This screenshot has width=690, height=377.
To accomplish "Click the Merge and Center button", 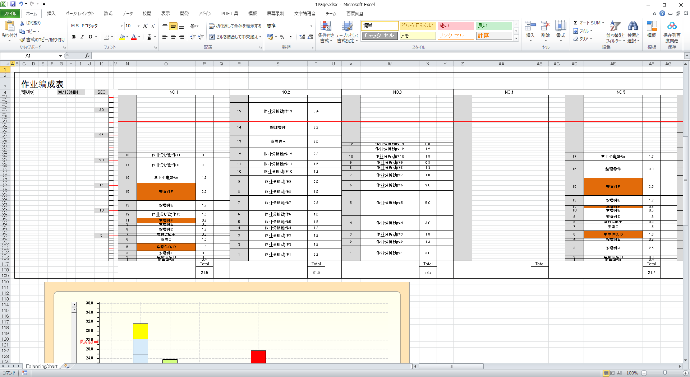I will [235, 37].
